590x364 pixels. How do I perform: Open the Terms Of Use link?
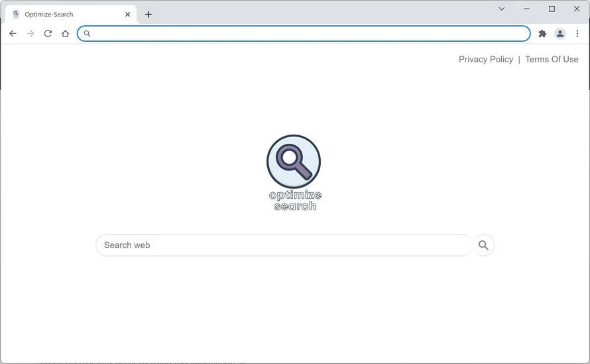click(552, 59)
